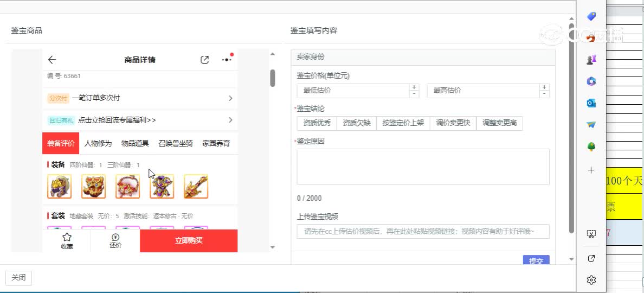644x293 pixels.
Task: Select the pink necklace equipment icon
Action: [x=128, y=186]
